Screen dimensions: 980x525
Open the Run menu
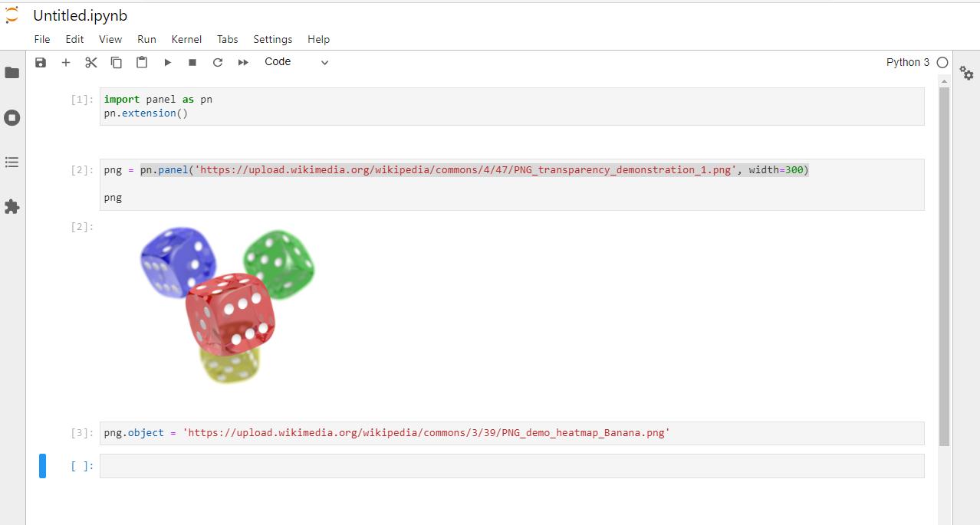[x=146, y=39]
